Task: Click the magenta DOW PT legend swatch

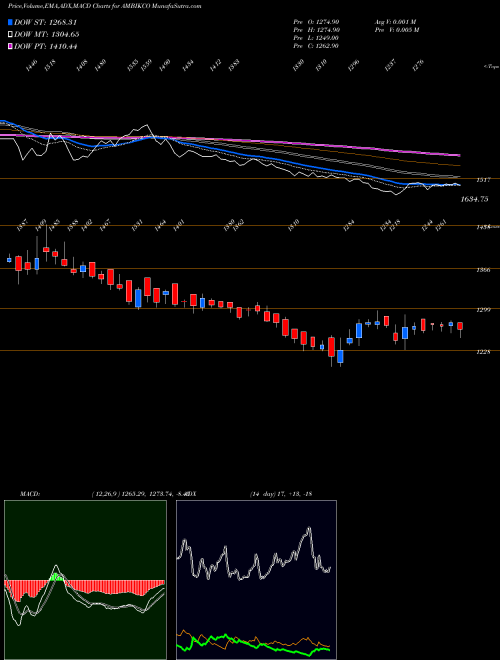Action: (10, 46)
